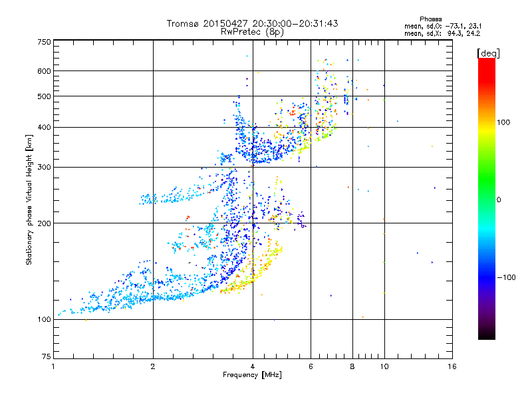This screenshot has width=532, height=399.
Task: Click the '75' y-axis tick label
Action: pyautogui.click(x=47, y=356)
